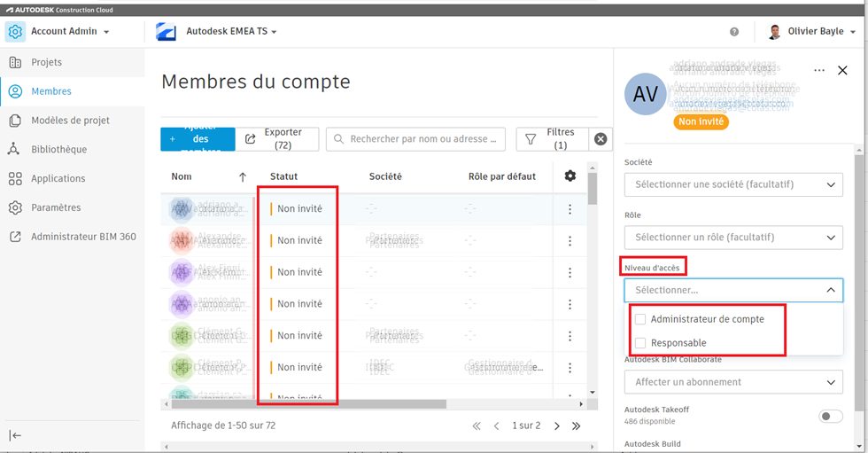Click the Membres person icon
The image size is (868, 453).
coord(16,91)
